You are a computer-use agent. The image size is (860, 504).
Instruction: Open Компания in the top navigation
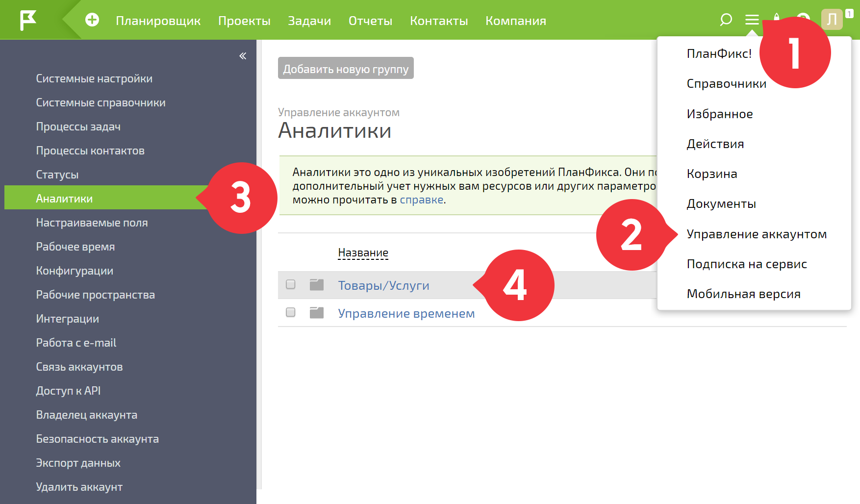click(x=516, y=21)
